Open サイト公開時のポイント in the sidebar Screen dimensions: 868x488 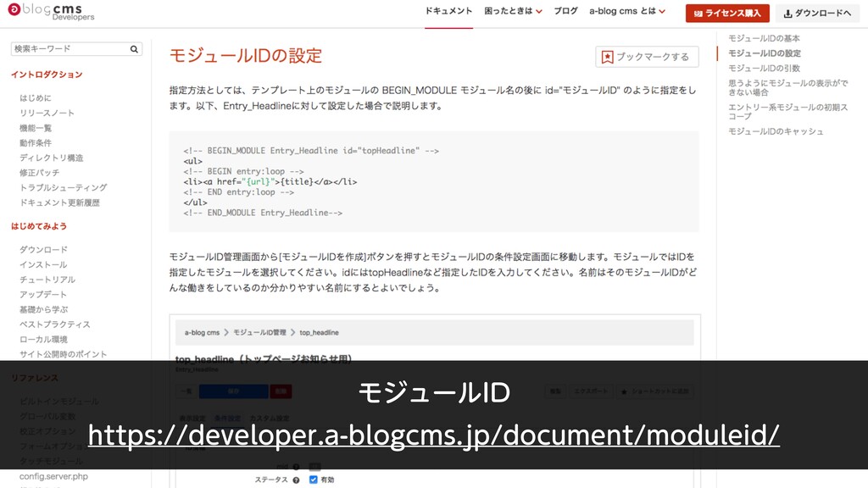[63, 354]
